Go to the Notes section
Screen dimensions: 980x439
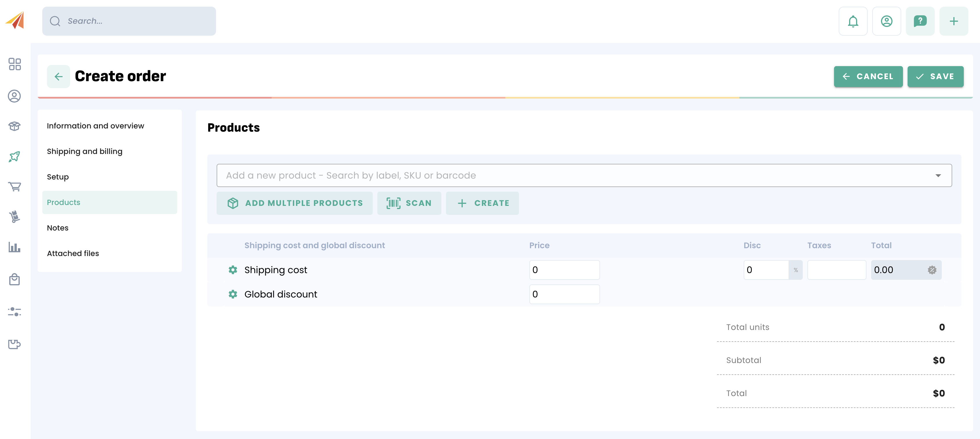tap(57, 228)
